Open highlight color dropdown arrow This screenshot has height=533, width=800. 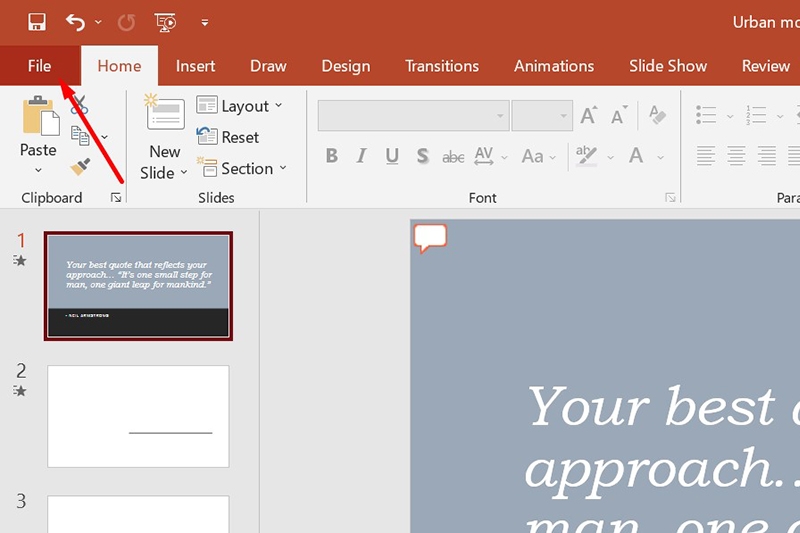click(x=610, y=158)
